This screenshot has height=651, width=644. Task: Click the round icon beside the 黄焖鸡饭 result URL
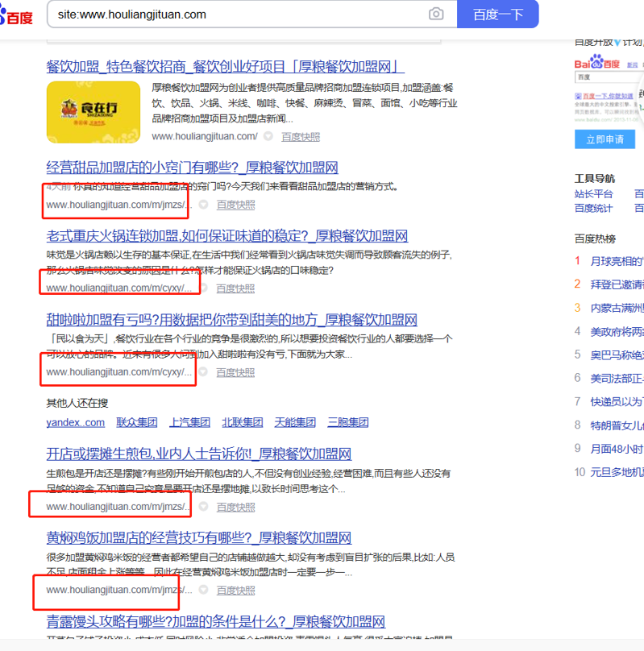[x=203, y=589]
